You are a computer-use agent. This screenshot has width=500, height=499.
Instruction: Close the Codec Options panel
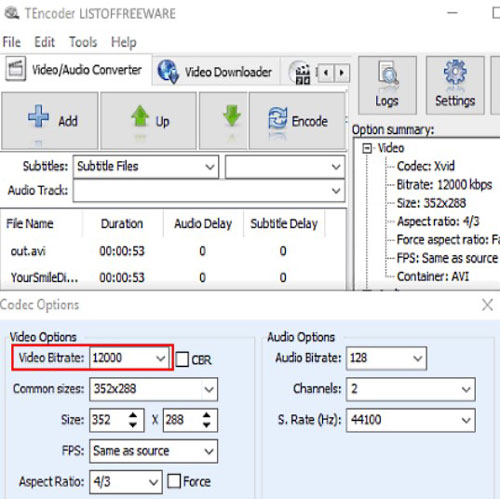[487, 305]
